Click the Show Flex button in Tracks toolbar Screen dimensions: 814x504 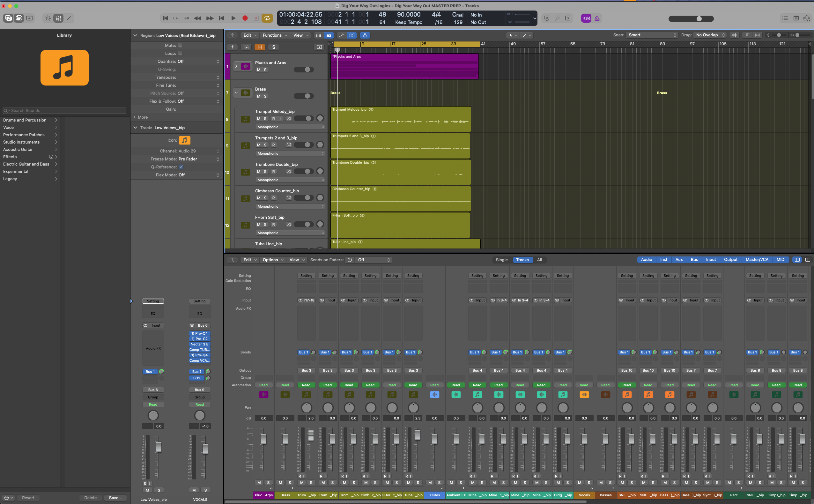click(x=352, y=35)
